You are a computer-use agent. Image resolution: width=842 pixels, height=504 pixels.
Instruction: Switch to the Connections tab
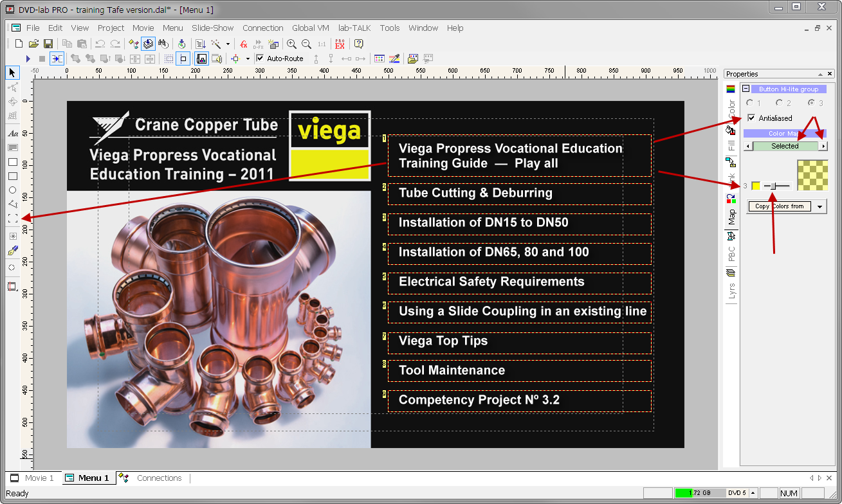pos(159,478)
